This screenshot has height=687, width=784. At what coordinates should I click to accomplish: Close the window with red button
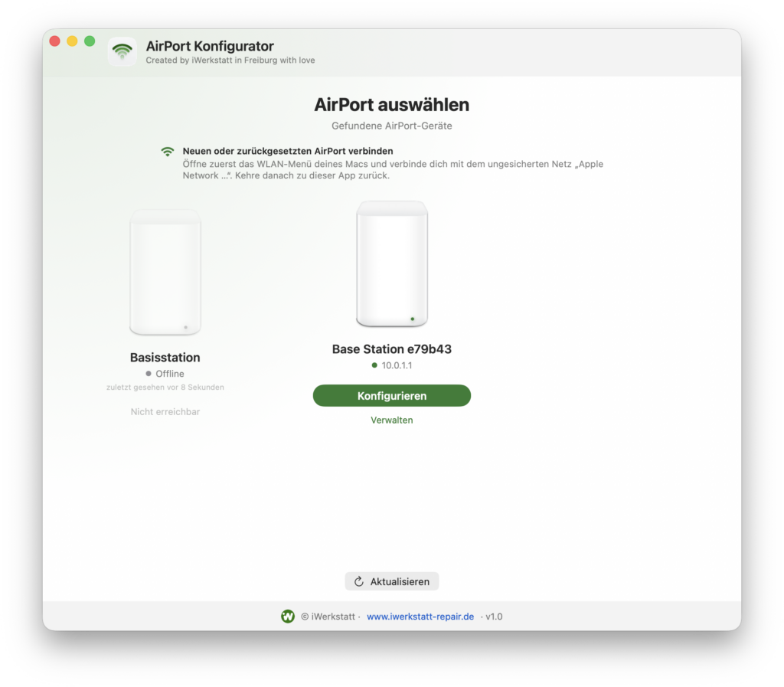55,41
